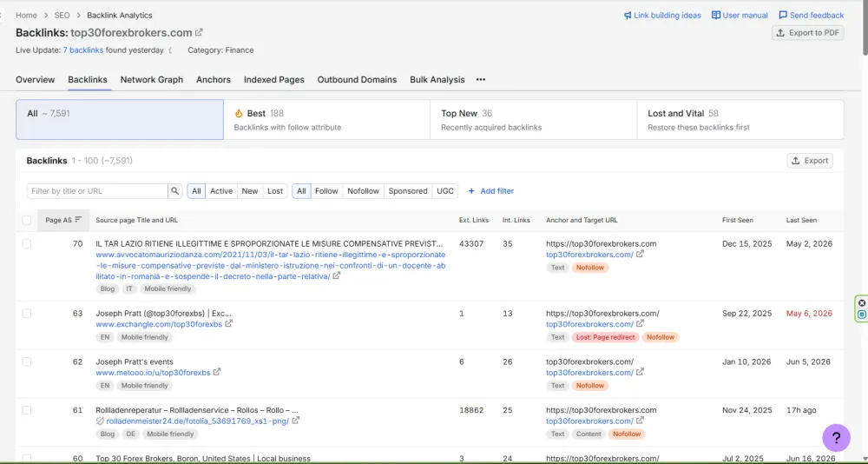The height and width of the screenshot is (464, 868).
Task: Tick the select-all checkbox in table header
Action: pyautogui.click(x=27, y=220)
